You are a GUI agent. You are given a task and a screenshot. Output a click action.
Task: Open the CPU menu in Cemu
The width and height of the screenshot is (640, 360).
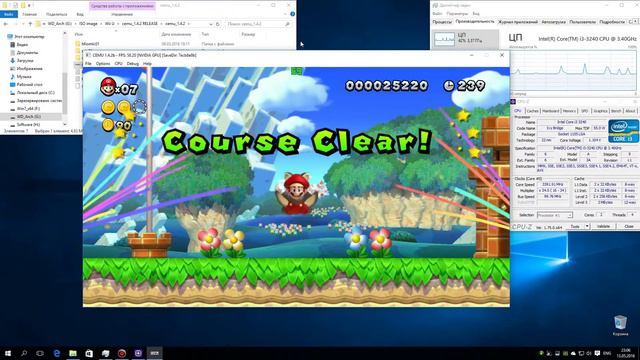pyautogui.click(x=118, y=64)
